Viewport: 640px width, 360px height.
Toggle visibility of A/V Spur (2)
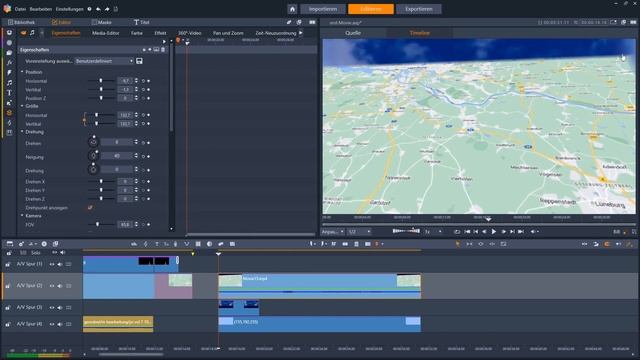point(52,286)
